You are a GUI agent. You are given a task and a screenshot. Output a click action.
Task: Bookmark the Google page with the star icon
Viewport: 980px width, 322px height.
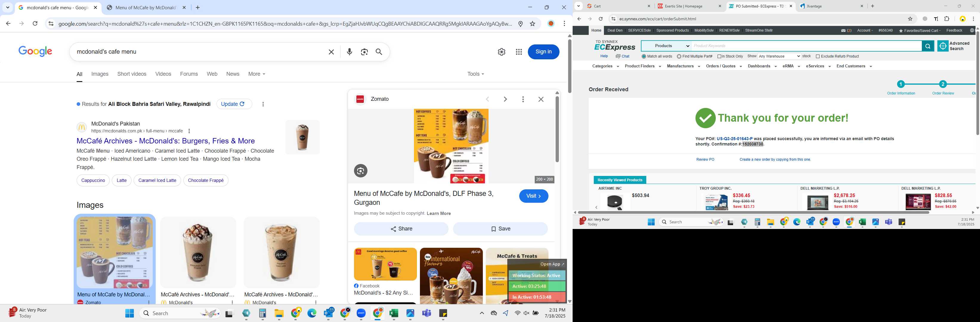[x=532, y=24]
